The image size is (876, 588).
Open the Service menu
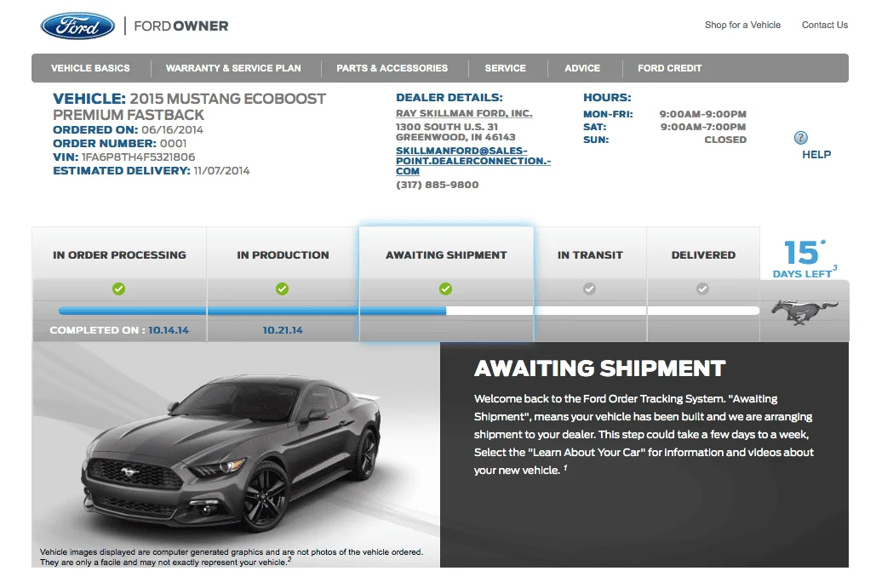point(506,68)
